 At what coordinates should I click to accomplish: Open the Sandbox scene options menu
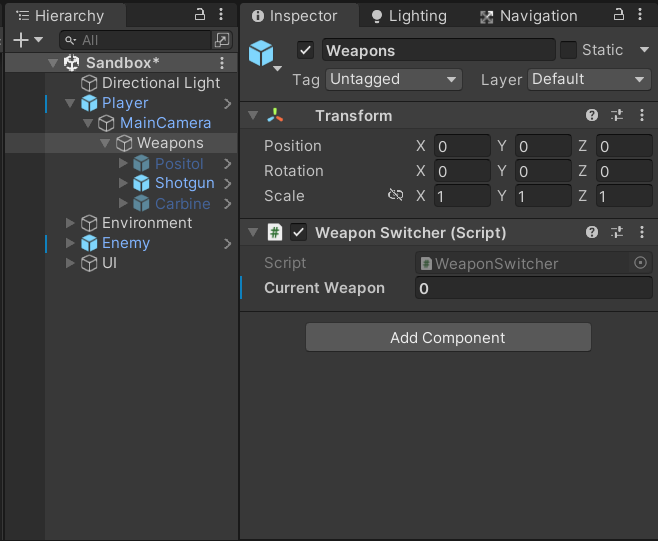point(222,63)
